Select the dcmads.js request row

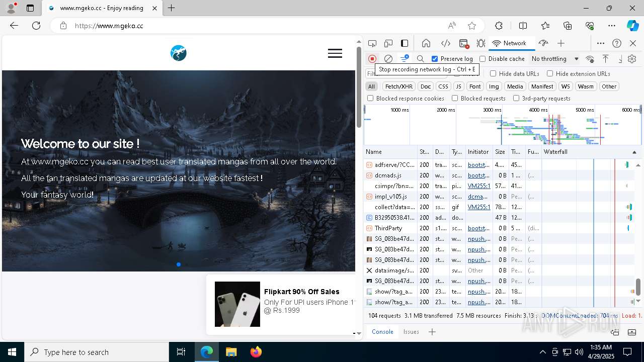point(499,175)
